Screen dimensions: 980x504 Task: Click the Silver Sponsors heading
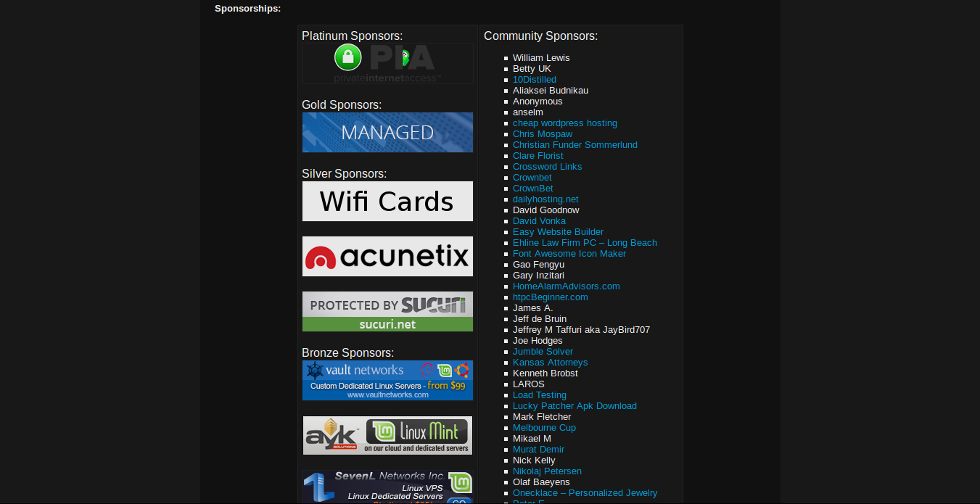point(345,174)
